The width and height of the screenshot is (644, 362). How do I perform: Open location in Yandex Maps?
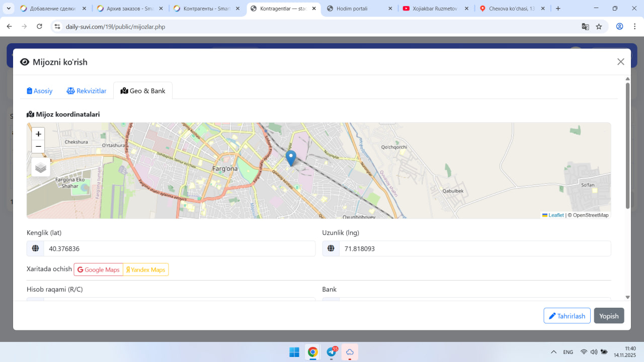146,270
